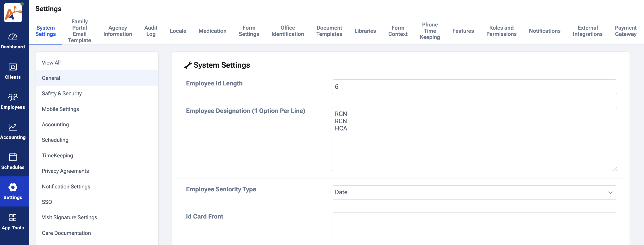This screenshot has width=644, height=245.
Task: Click the Seniority Type chevron arrow
Action: [610, 192]
